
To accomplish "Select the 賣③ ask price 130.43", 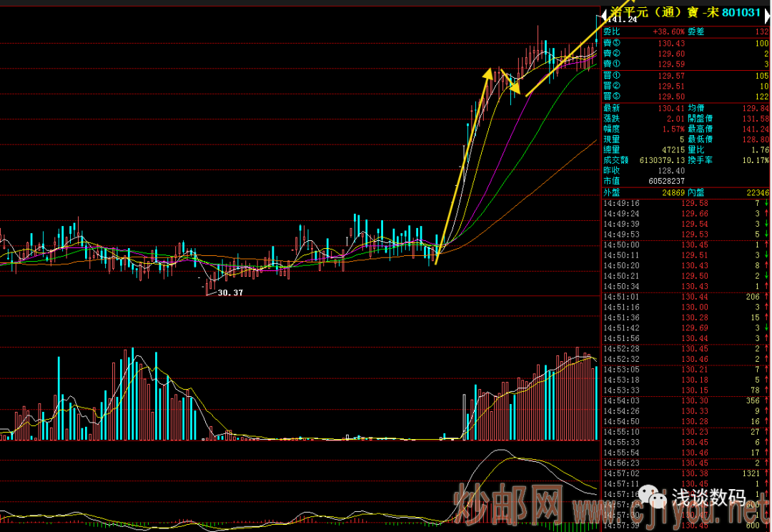I will [671, 44].
